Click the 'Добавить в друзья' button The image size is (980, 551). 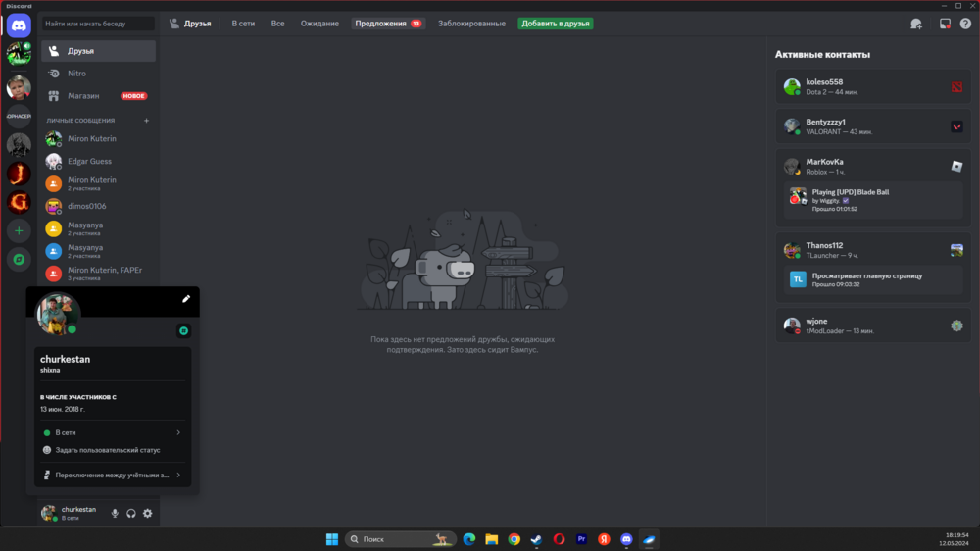(x=556, y=24)
